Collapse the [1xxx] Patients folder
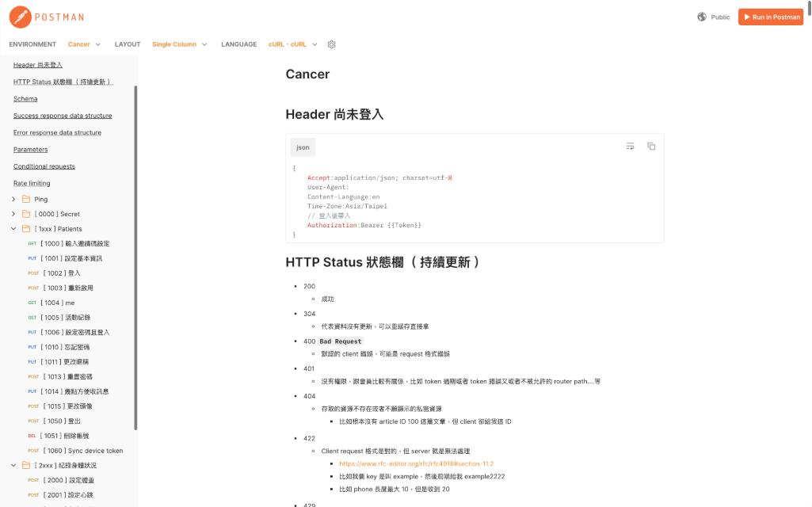Image resolution: width=812 pixels, height=507 pixels. [13, 228]
